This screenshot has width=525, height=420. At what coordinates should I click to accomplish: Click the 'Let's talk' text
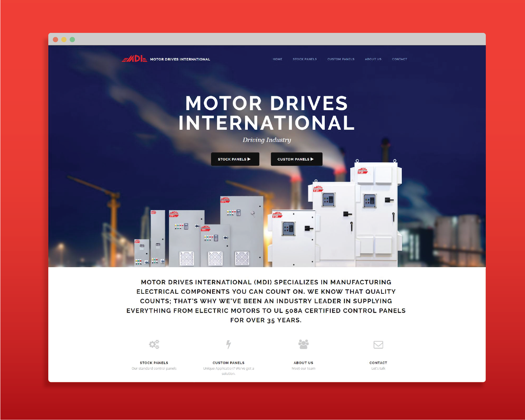tap(378, 368)
